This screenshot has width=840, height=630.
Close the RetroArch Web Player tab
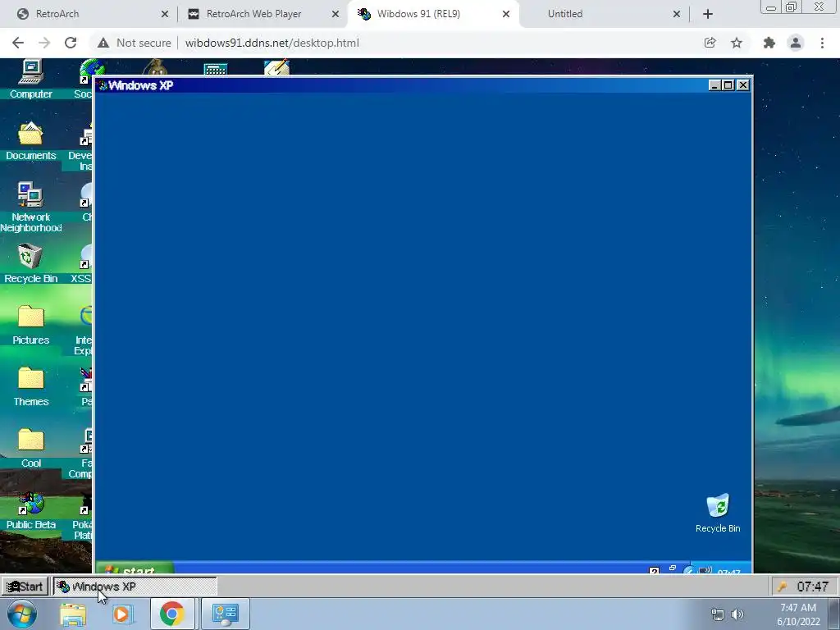pos(336,15)
